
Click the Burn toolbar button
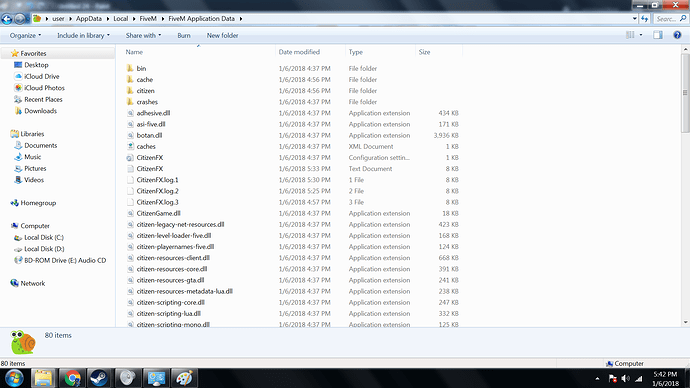pyautogui.click(x=184, y=36)
